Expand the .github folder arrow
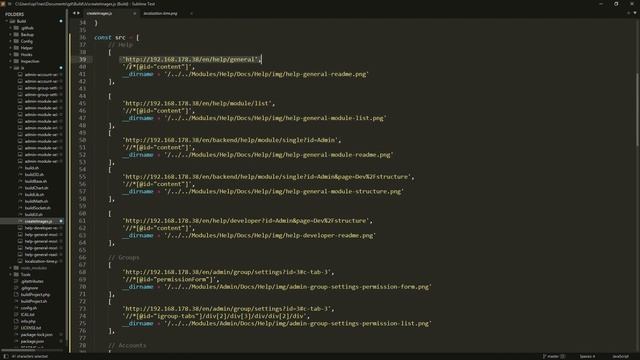Viewport: 640px width, 360px height. pos(11,28)
